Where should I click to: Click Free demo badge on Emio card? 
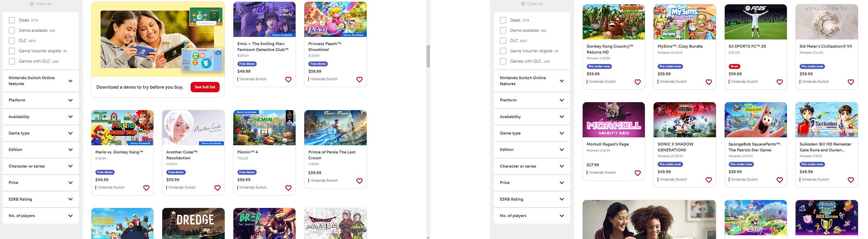coord(247,64)
